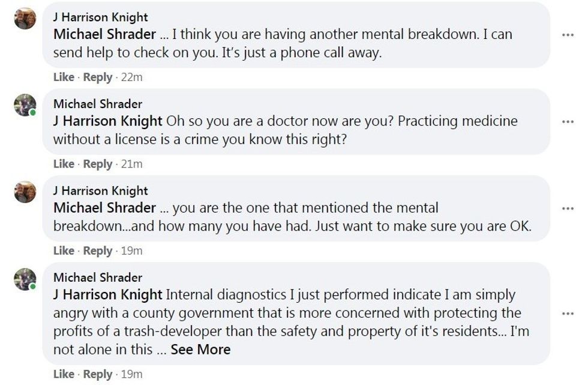Open options menu for the first comment

(x=568, y=35)
